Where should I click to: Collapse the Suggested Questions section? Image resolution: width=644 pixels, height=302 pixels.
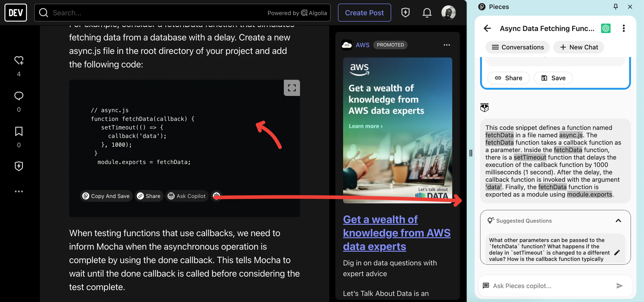click(618, 220)
